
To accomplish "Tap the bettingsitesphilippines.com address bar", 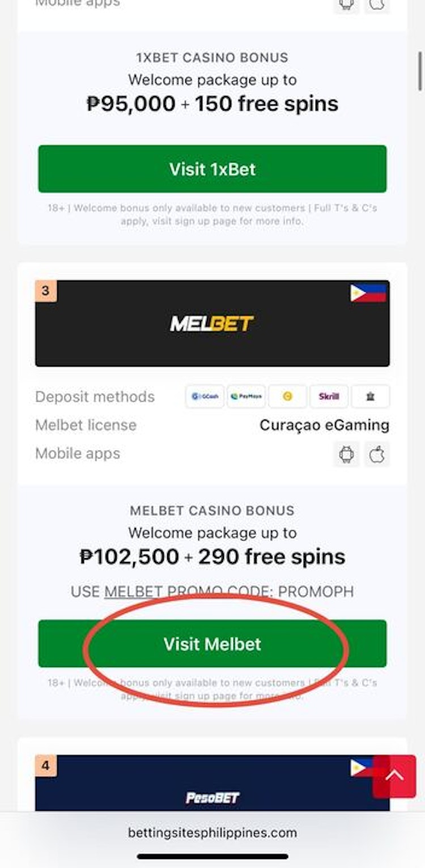I will (x=212, y=833).
